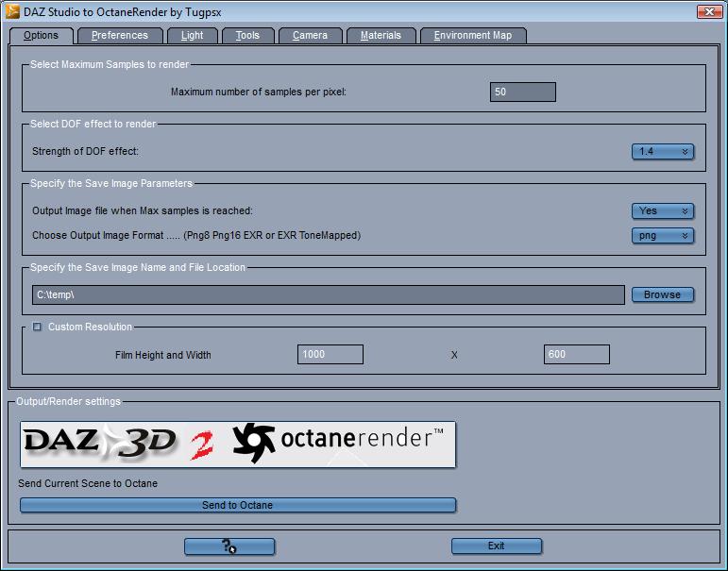Click the Browse button
The image size is (728, 571).
(663, 294)
